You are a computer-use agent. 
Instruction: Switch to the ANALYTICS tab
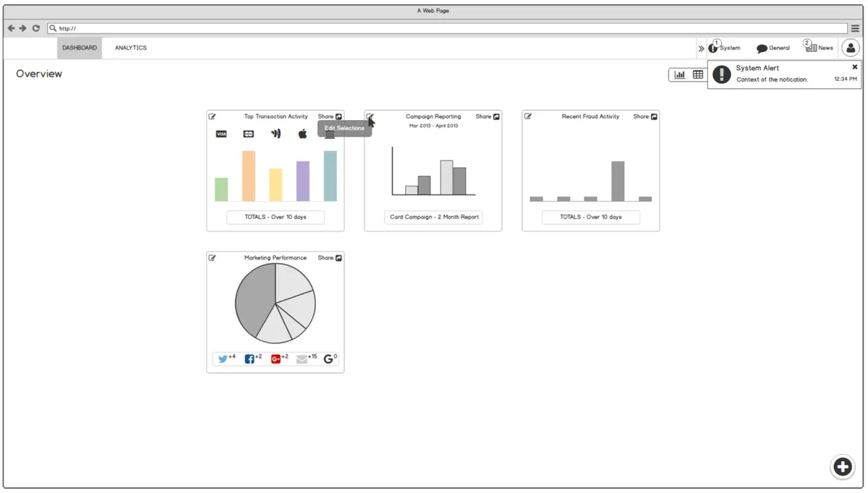pyautogui.click(x=130, y=48)
